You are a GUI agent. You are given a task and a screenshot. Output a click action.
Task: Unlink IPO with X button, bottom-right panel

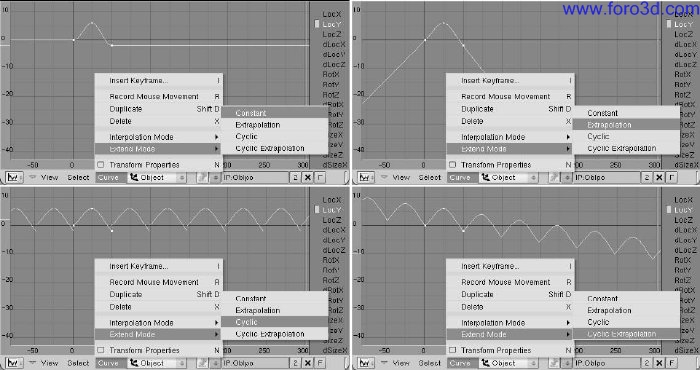point(659,363)
